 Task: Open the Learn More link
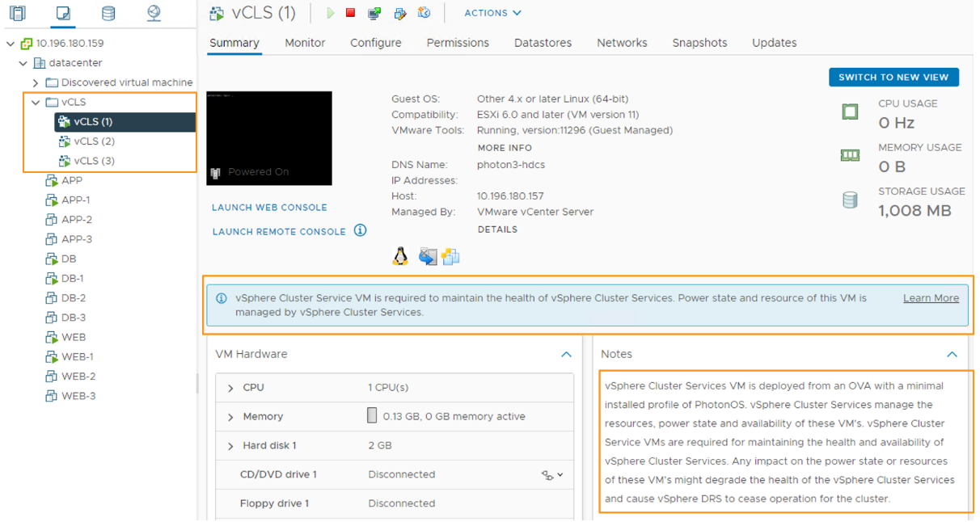pos(931,298)
